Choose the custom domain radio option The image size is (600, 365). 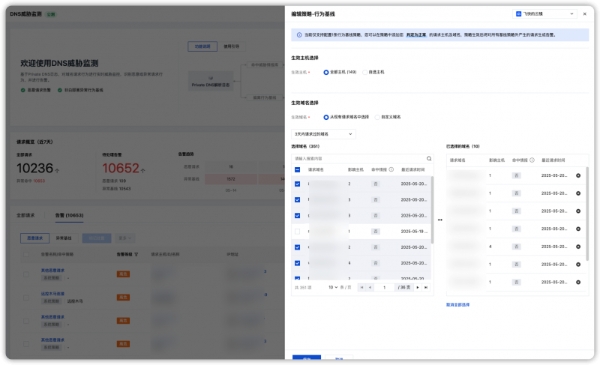tap(388, 117)
